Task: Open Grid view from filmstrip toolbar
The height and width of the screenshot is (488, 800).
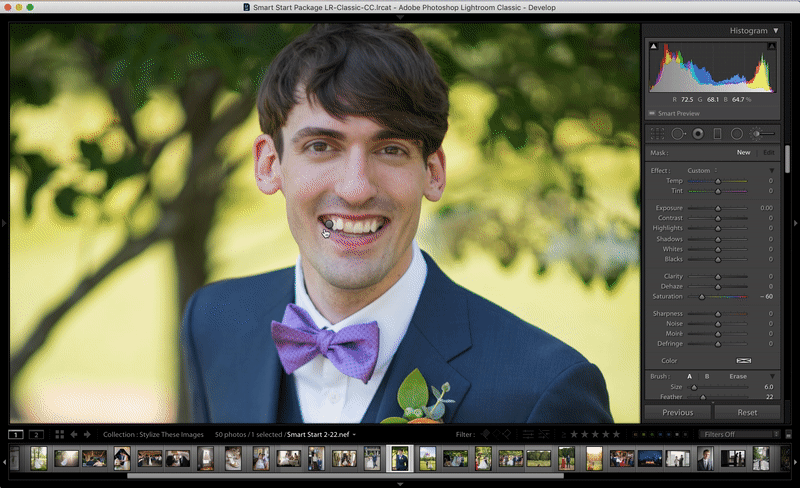Action: [60, 434]
